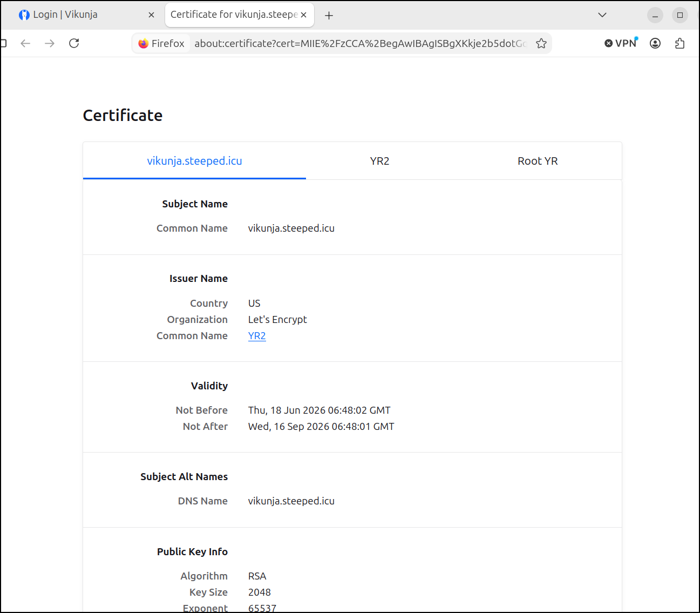Screen dimensions: 700x613
Task: Close the Login | Vikunja tab
Action: (x=151, y=15)
